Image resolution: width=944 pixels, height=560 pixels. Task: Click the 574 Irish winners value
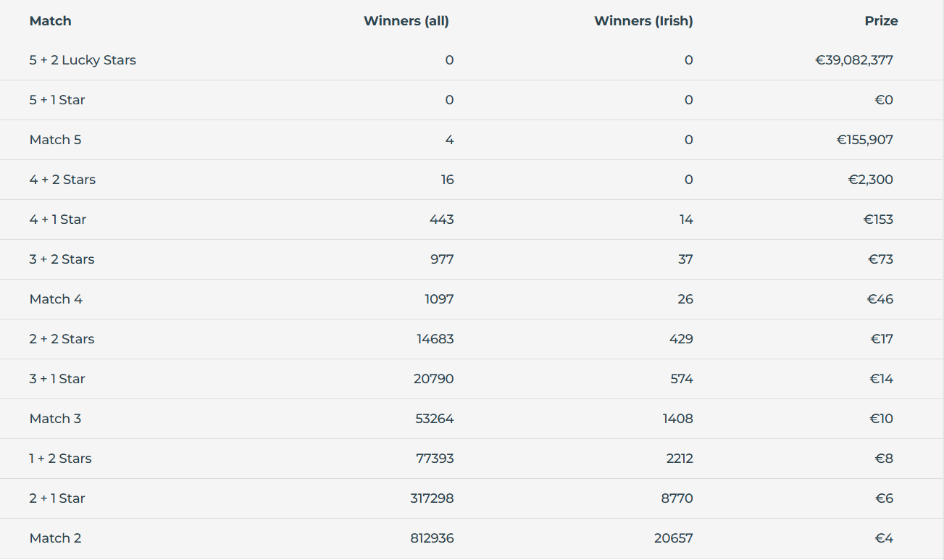pyautogui.click(x=681, y=379)
